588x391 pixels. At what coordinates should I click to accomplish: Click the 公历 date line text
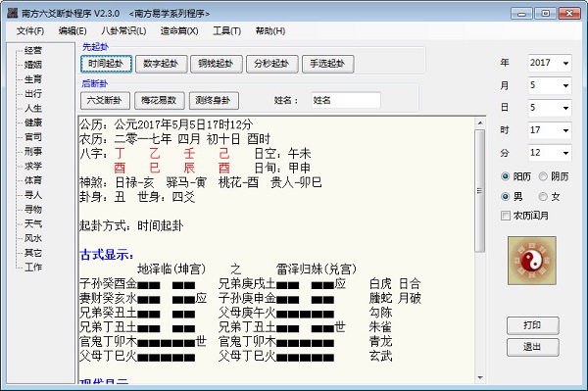click(x=167, y=124)
